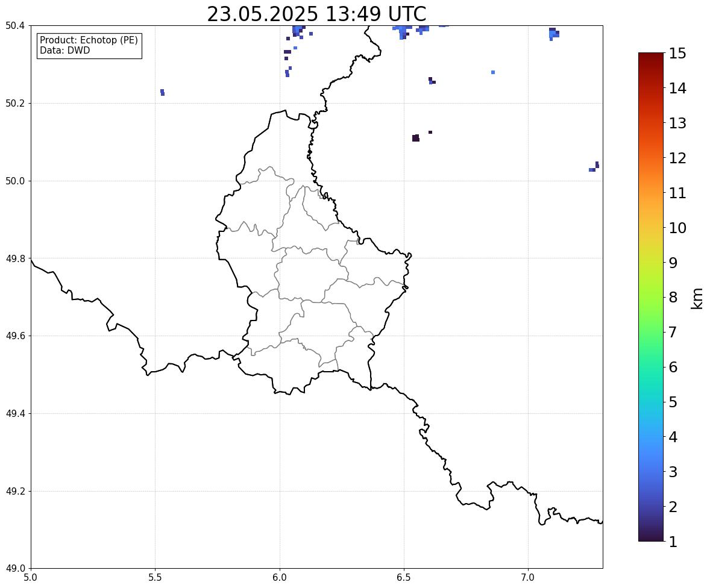The image size is (710, 588).
Task: Click the 10 km label on the colorbar
Action: click(x=677, y=228)
